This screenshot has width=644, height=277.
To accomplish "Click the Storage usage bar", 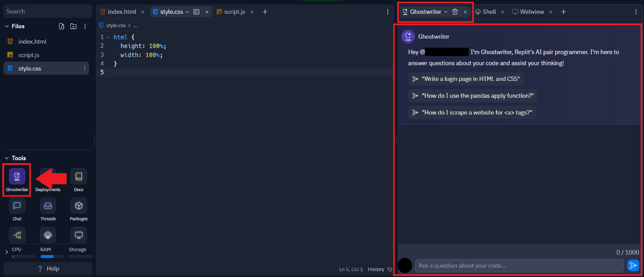I will coord(80,256).
